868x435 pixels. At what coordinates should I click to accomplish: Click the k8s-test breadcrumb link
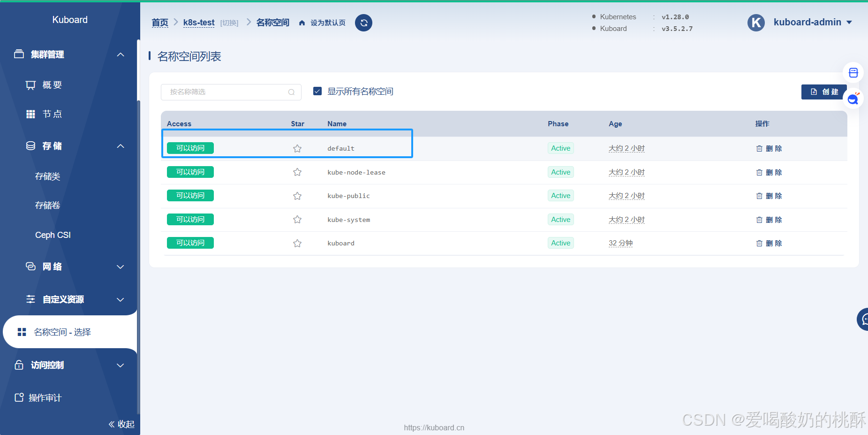click(x=199, y=23)
